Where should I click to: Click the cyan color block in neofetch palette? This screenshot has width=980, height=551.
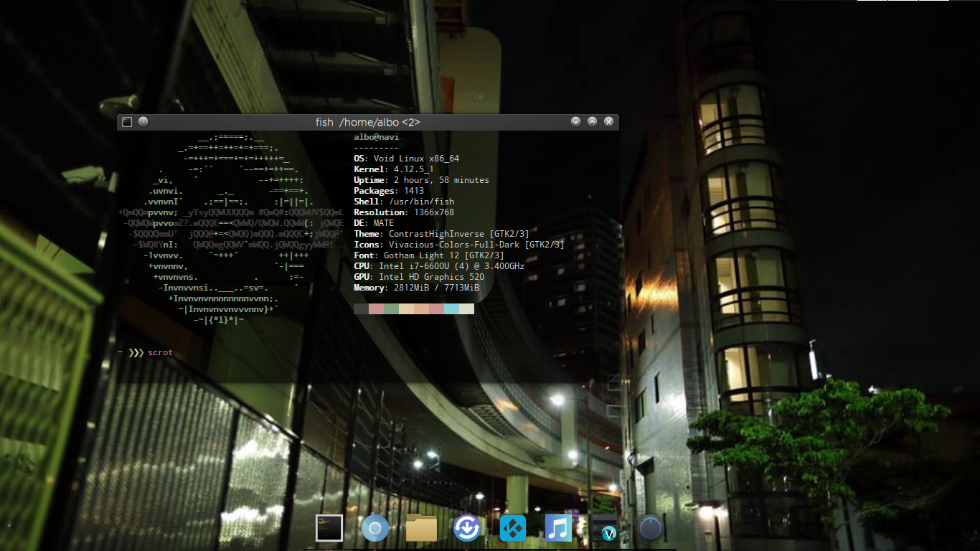click(x=451, y=309)
